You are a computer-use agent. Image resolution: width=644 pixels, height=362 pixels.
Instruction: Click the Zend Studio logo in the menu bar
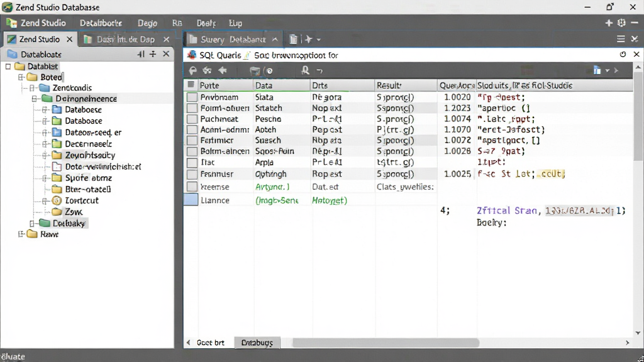(x=11, y=23)
